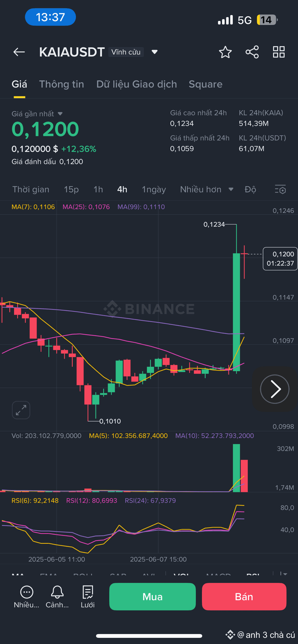Switch to the Giá tab
Screen dimensions: 298x644
pyautogui.click(x=19, y=84)
